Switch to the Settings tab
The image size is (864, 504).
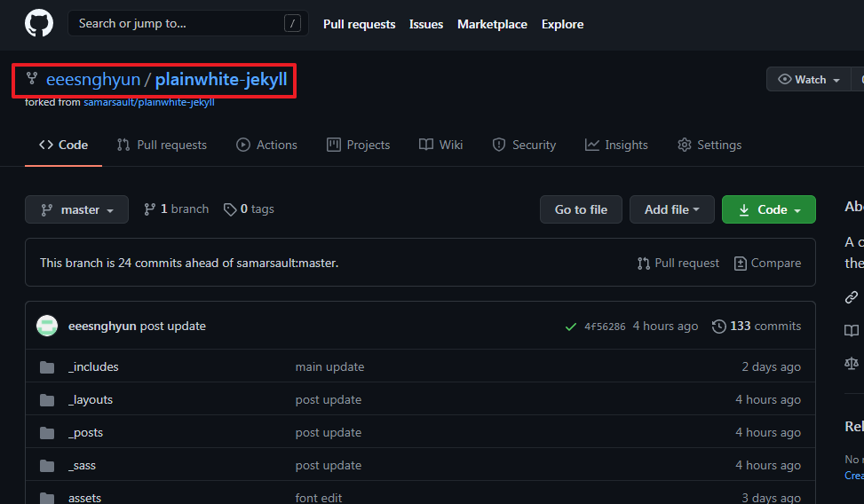(x=709, y=145)
